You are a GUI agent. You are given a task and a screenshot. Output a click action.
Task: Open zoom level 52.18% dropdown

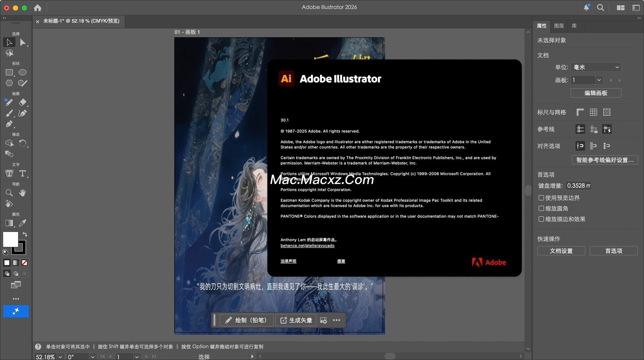(60, 357)
